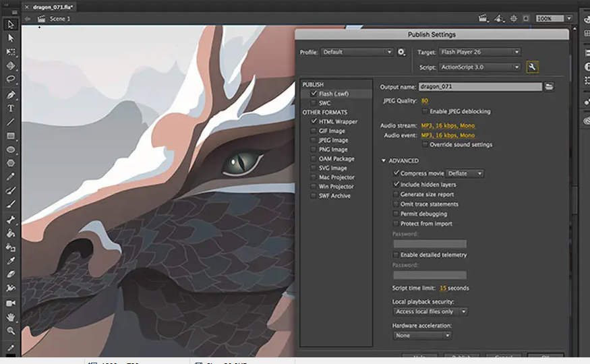Enable the GIF Image format checkbox
590x364 pixels.
pyautogui.click(x=314, y=131)
